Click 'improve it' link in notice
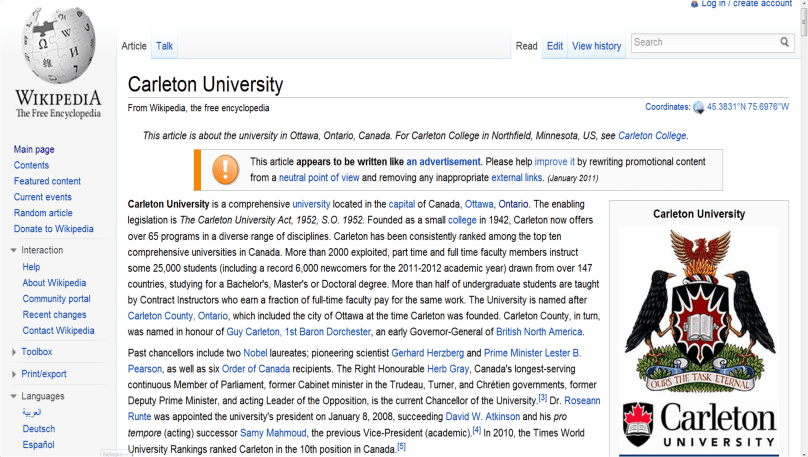 click(x=554, y=162)
